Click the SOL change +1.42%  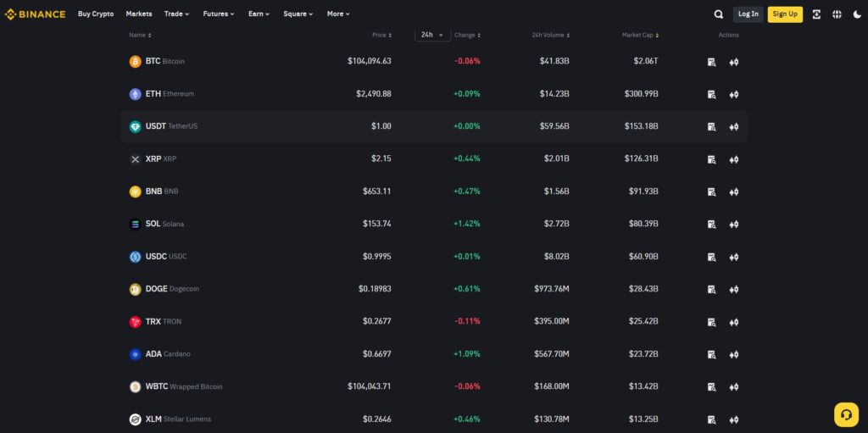[x=467, y=224]
